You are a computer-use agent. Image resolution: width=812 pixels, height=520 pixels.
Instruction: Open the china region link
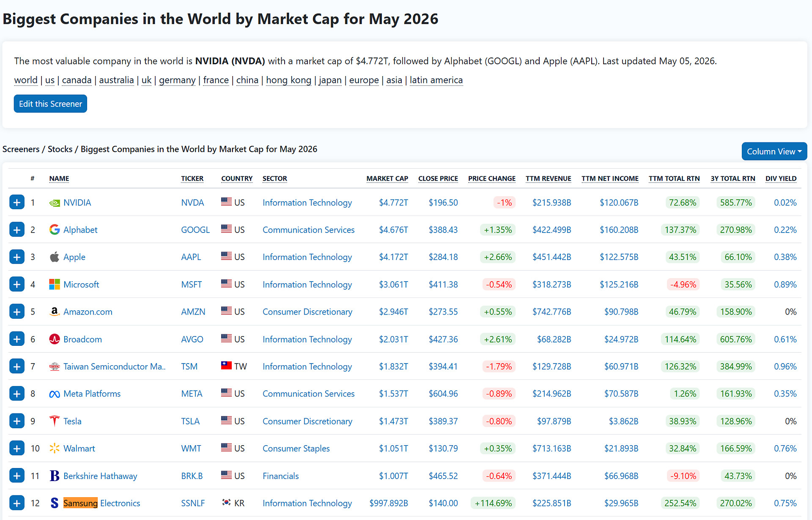(247, 80)
